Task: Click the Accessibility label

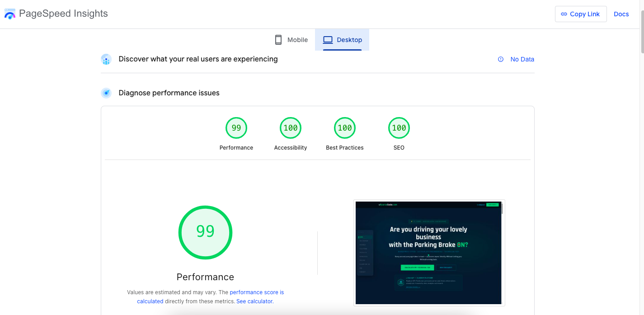Action: pyautogui.click(x=291, y=148)
